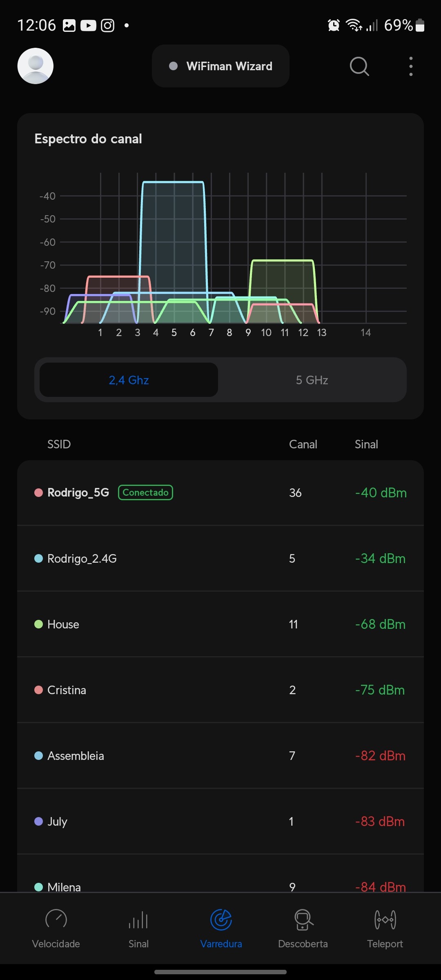Viewport: 441px width, 980px height.
Task: Open the Assembleia network row
Action: [x=220, y=756]
